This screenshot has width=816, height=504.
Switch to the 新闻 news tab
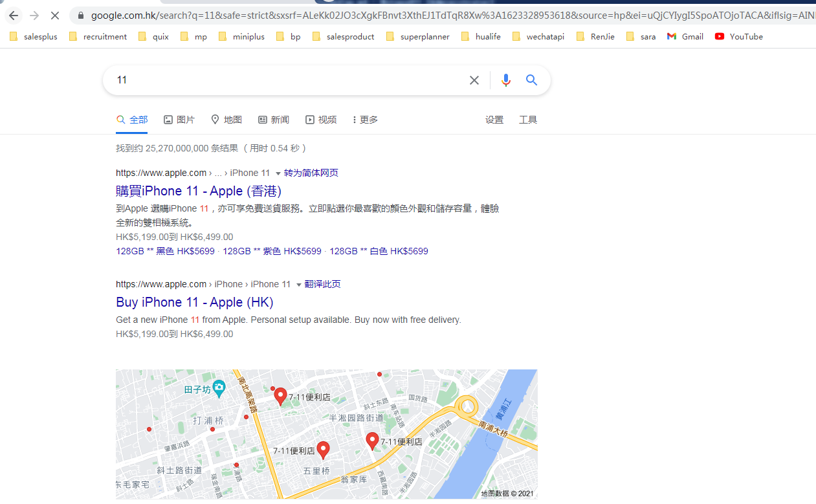[274, 120]
